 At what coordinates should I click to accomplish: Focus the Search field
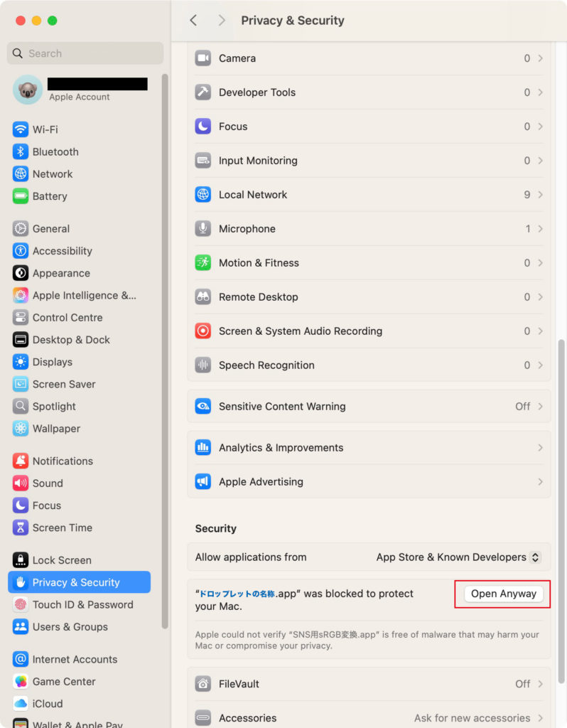tap(85, 53)
